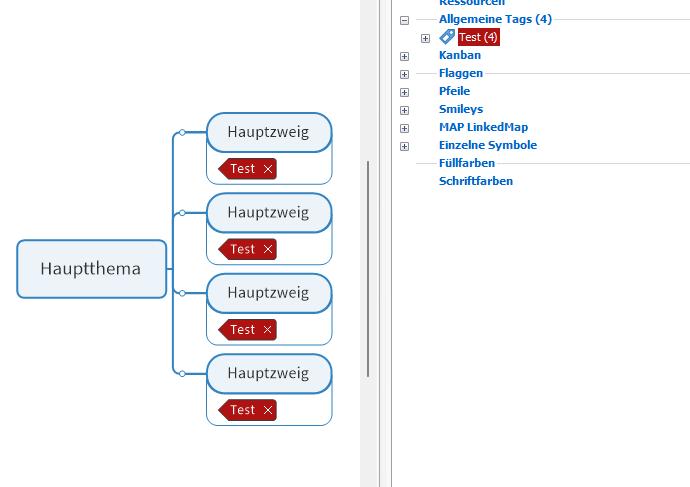Select the third Hauptzweig topic
This screenshot has height=487, width=690.
(268, 293)
